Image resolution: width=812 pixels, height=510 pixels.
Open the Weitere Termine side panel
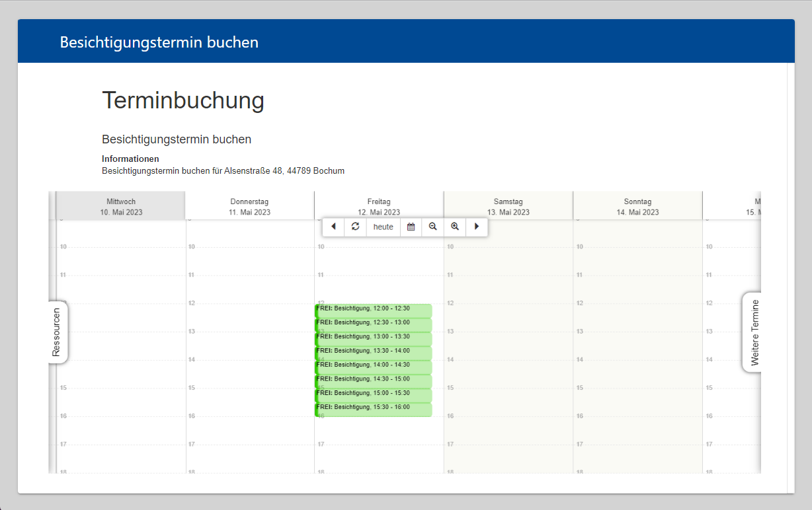pyautogui.click(x=754, y=332)
